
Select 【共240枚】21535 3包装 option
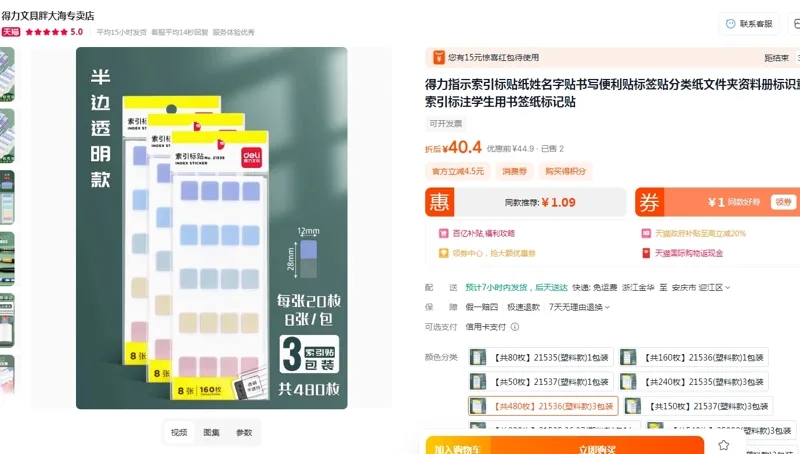tap(693, 382)
